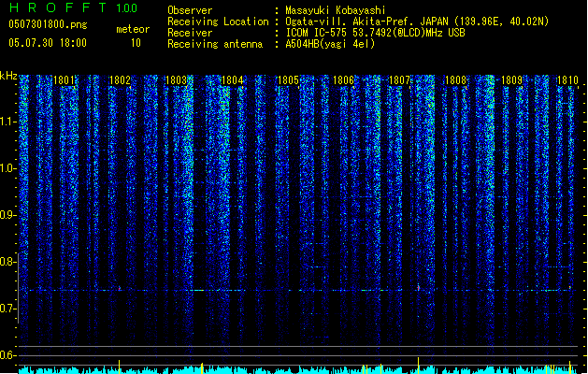Click the red meteor echo below 1802

(x=120, y=289)
